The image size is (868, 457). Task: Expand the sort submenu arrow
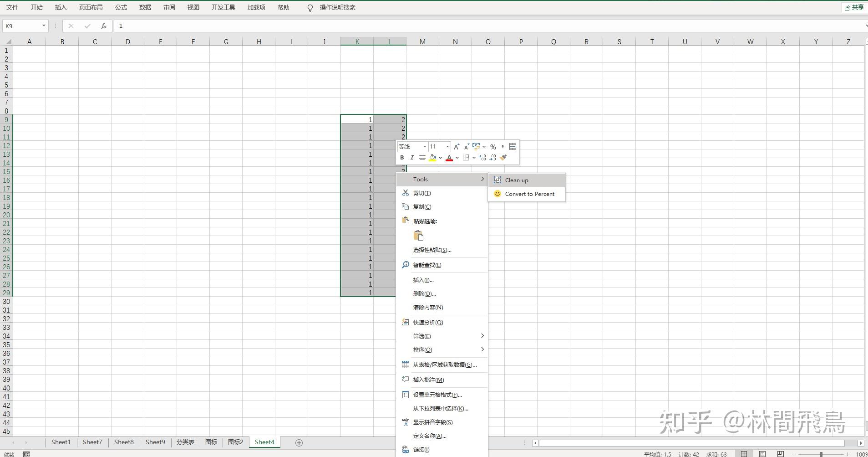[x=482, y=349]
